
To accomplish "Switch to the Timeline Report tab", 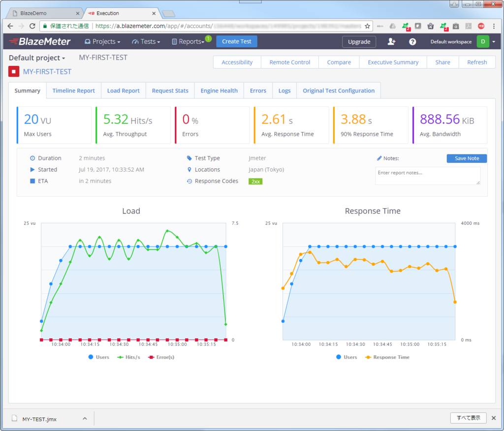I will click(x=74, y=91).
